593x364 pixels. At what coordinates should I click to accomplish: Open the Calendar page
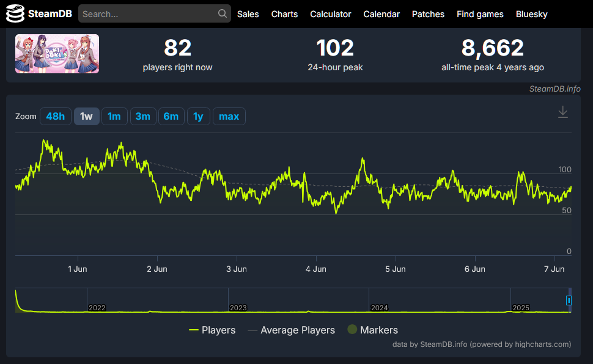point(381,14)
